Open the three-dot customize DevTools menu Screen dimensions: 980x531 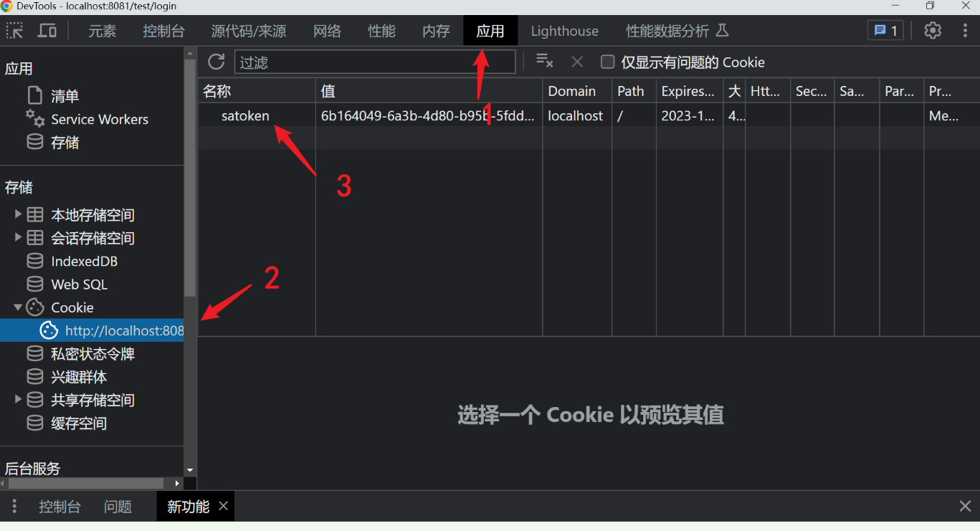coord(966,31)
